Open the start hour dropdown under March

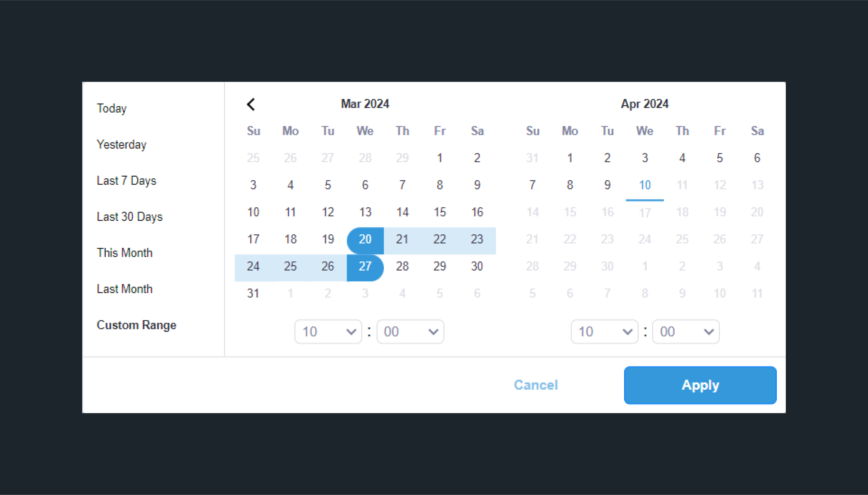click(x=328, y=332)
